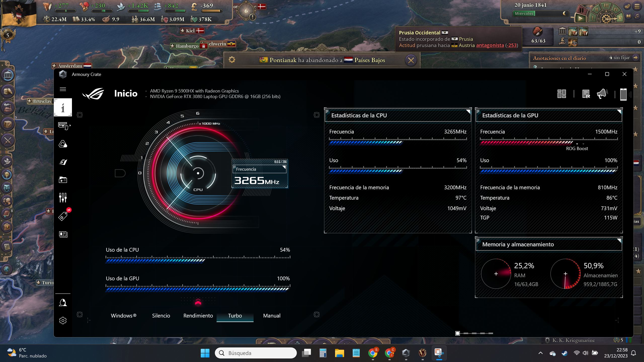Viewport: 644px width, 362px height.
Task: Expand the operating mode panel arrow
Action: pos(198,301)
